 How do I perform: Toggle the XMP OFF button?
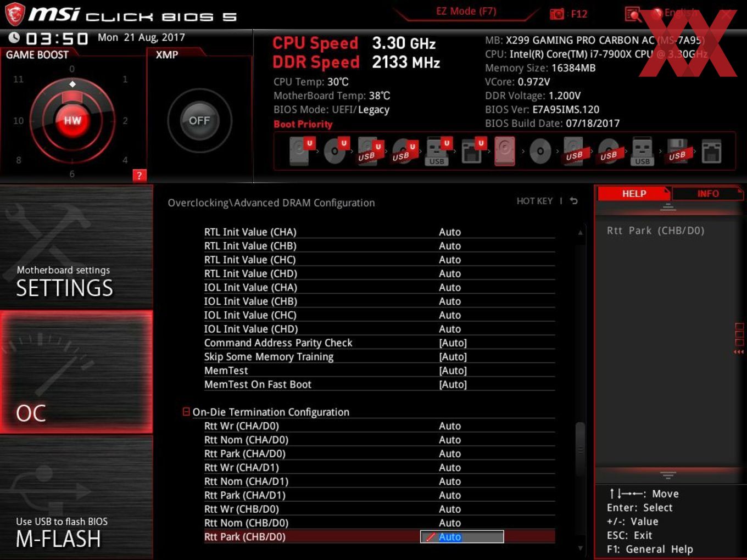[x=199, y=120]
